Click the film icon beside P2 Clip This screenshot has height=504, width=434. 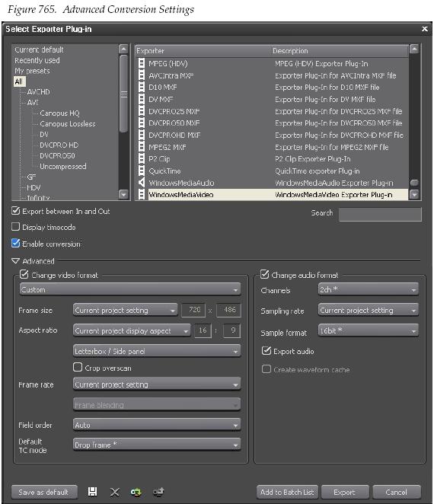(x=141, y=159)
